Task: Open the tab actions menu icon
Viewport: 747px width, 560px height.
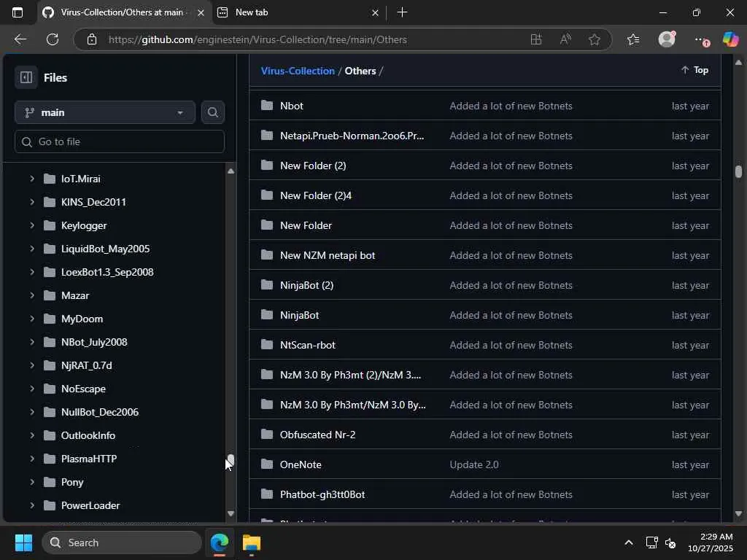Action: point(18,12)
